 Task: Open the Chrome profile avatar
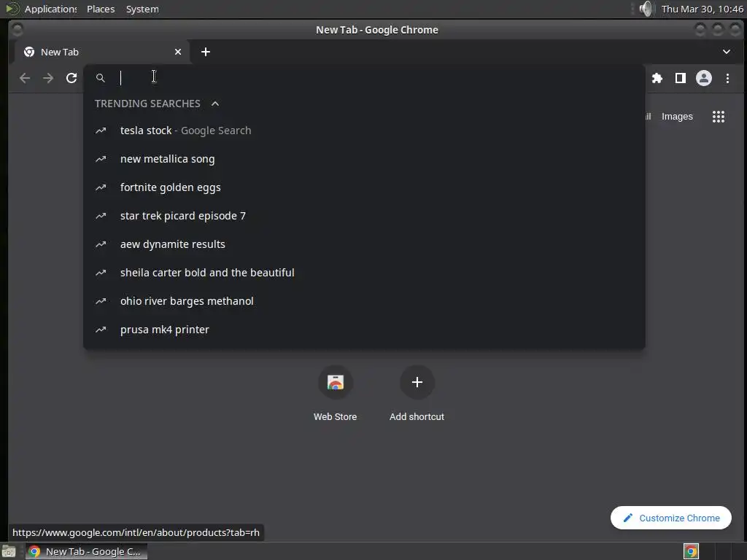(704, 78)
